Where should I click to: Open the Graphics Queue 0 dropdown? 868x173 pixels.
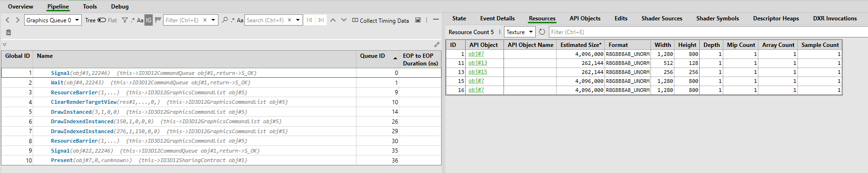pyautogui.click(x=53, y=20)
